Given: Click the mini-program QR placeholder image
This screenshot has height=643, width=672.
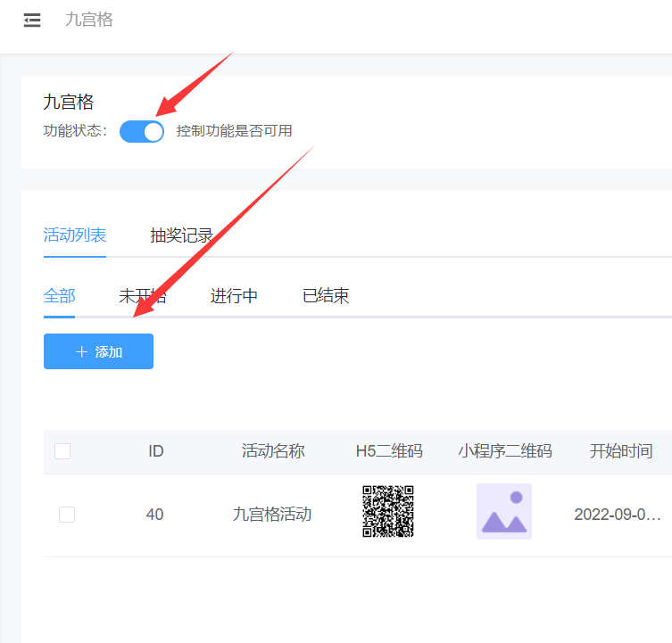Looking at the screenshot, I should [504, 511].
